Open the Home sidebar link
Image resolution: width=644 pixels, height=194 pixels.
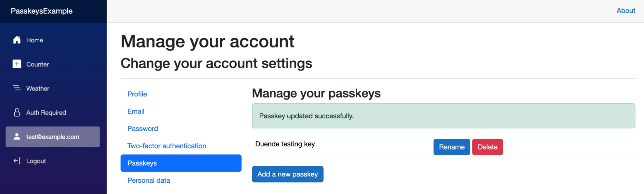click(x=35, y=40)
